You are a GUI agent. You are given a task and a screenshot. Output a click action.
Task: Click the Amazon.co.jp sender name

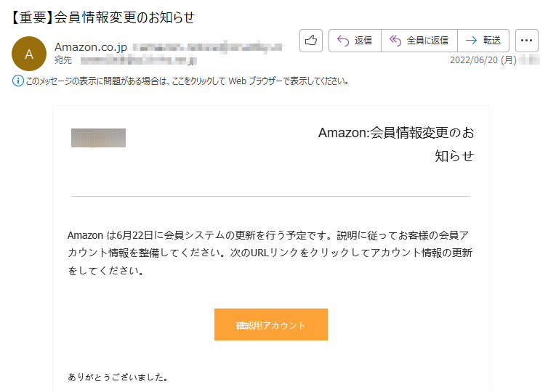[x=91, y=46]
